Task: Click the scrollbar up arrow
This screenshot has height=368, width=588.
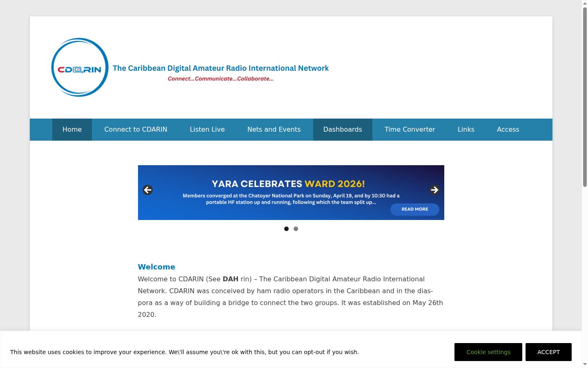Action: click(585, 3)
